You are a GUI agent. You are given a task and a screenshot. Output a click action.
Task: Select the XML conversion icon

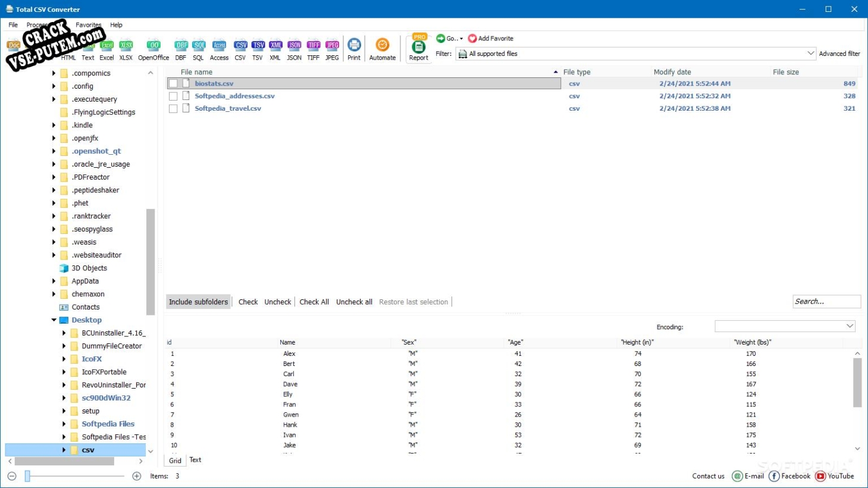click(x=275, y=50)
